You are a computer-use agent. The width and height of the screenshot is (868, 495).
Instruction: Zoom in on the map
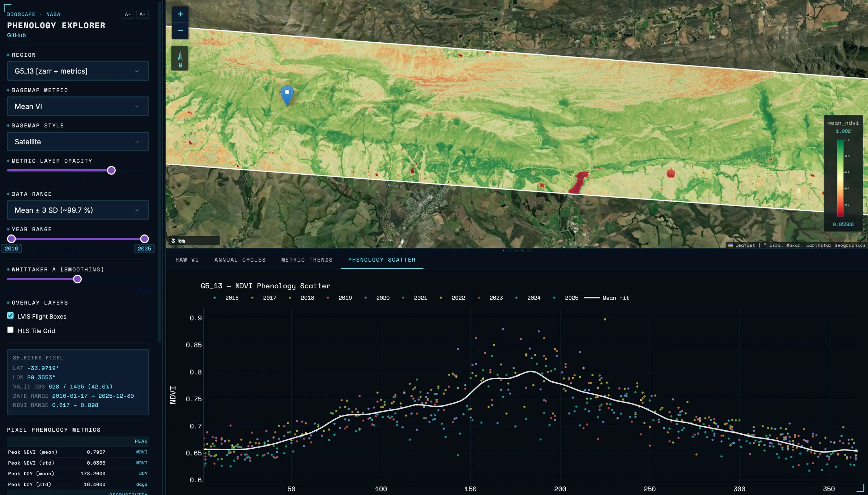point(180,14)
